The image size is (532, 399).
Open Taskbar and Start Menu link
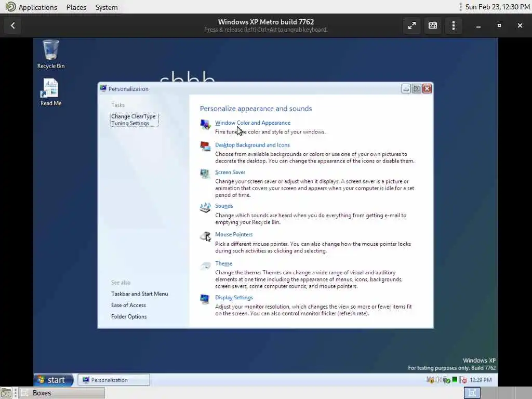[139, 294]
